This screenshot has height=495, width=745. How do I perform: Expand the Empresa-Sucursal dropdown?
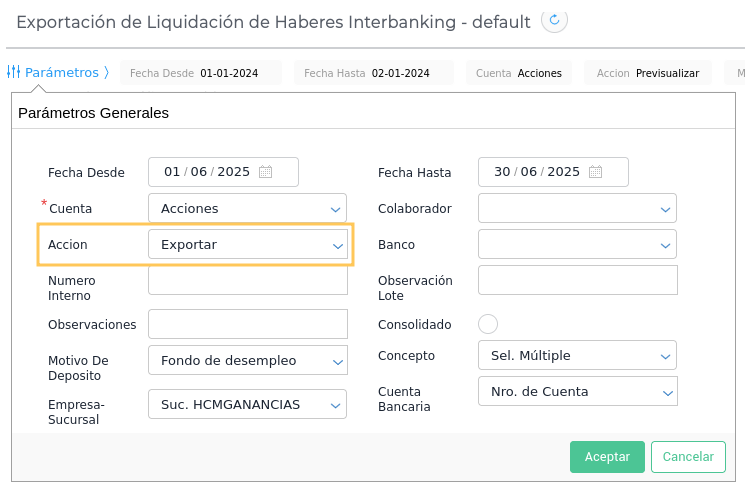(x=335, y=405)
